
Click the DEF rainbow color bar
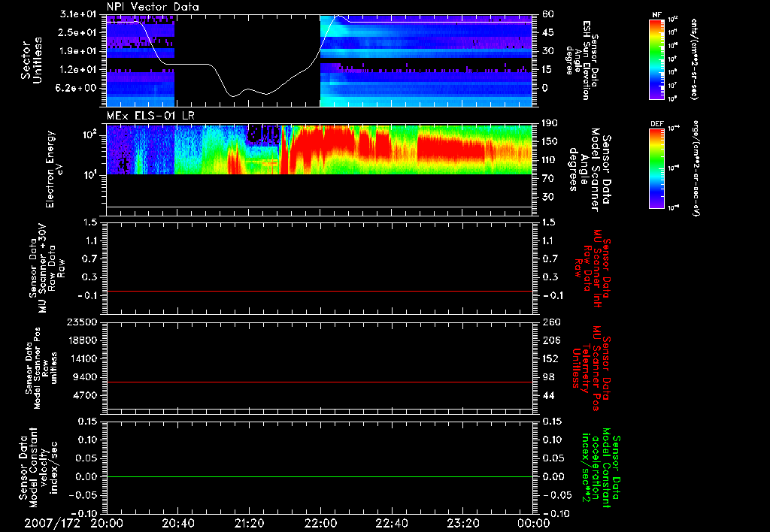pyautogui.click(x=657, y=168)
